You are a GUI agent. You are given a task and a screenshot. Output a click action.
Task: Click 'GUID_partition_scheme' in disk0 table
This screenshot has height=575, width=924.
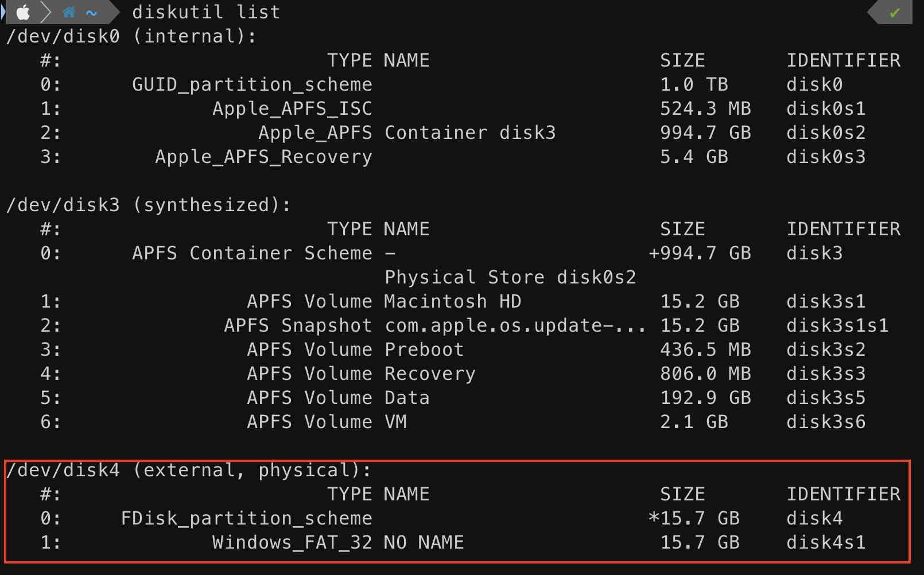coord(252,84)
